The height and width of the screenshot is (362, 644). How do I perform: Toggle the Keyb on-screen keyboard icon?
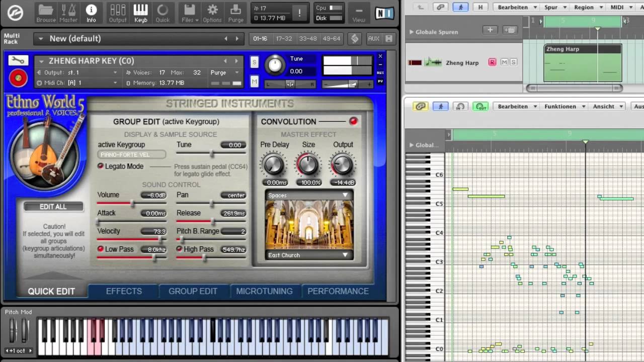tap(141, 13)
